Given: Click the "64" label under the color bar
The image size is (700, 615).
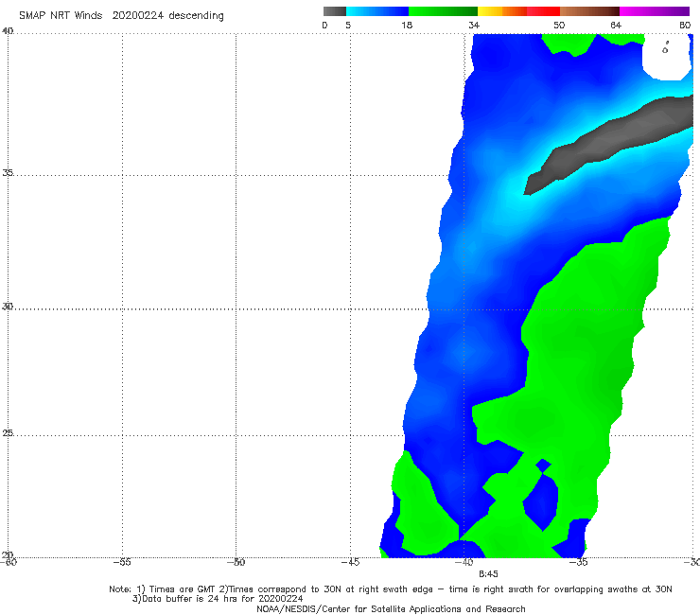Looking at the screenshot, I should click(616, 26).
